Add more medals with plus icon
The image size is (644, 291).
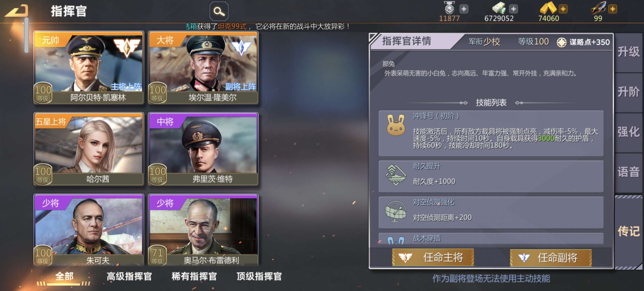click(464, 9)
